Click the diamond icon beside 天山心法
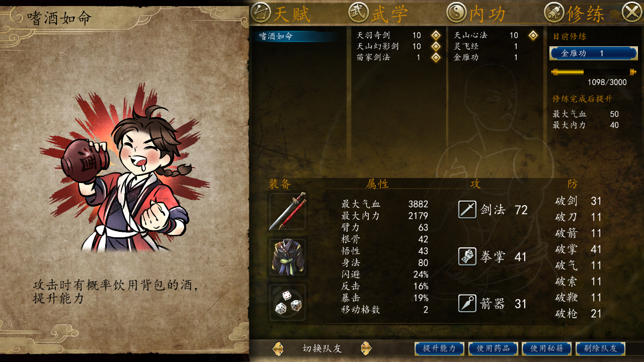The image size is (644, 362). [533, 35]
